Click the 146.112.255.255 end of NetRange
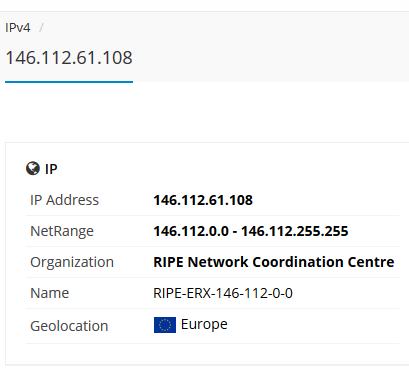The width and height of the screenshot is (409, 372). [x=295, y=231]
